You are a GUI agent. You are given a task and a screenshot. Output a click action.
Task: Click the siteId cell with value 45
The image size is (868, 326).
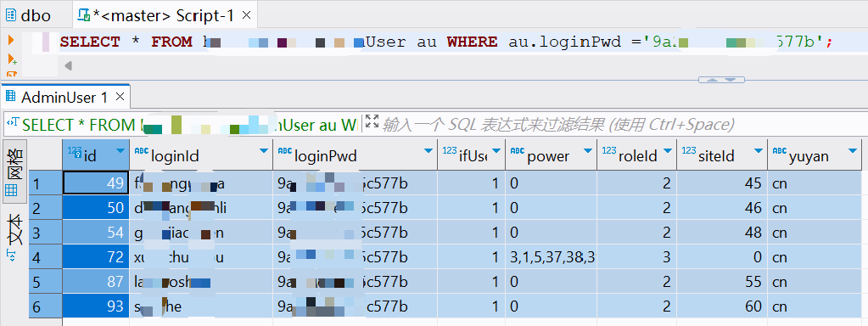(x=722, y=183)
